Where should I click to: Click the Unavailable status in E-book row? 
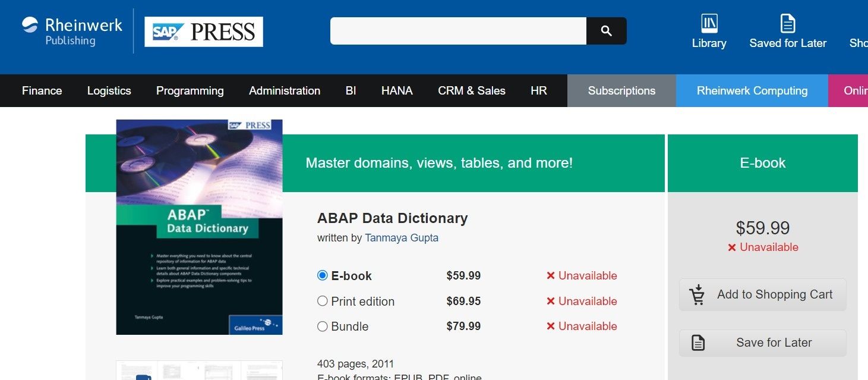[x=582, y=276]
